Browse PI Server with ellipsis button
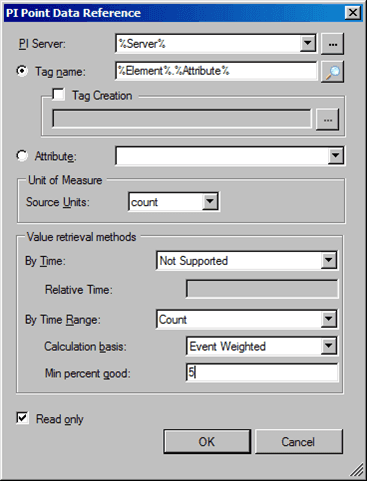 [x=332, y=44]
